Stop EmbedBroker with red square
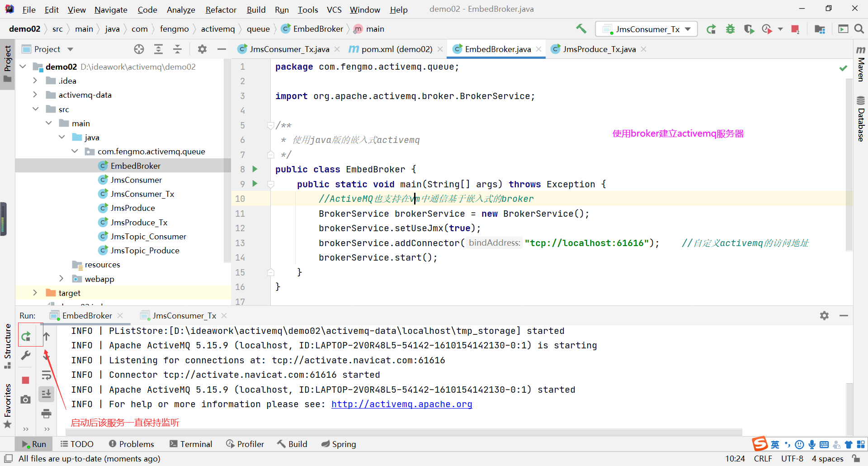The height and width of the screenshot is (466, 868). [26, 380]
